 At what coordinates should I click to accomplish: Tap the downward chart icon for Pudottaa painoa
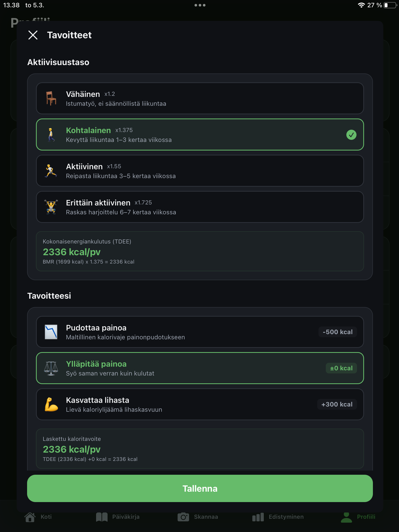coord(51,332)
